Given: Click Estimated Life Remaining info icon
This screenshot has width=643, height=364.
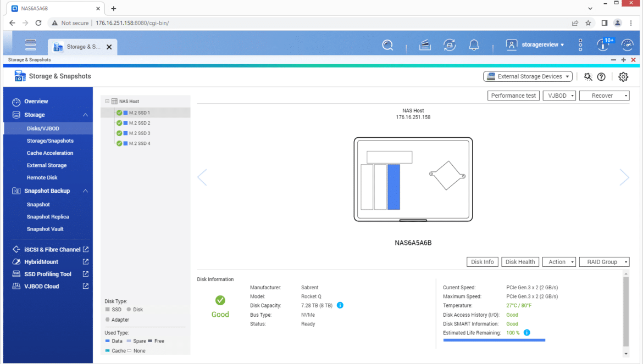Looking at the screenshot, I should 527,333.
